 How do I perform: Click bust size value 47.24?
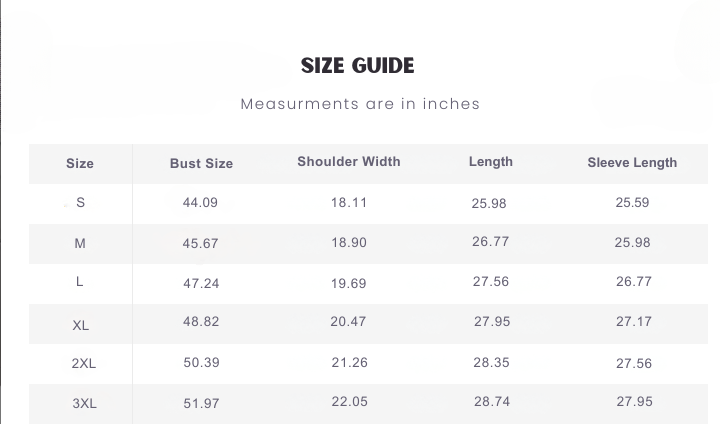pos(201,284)
